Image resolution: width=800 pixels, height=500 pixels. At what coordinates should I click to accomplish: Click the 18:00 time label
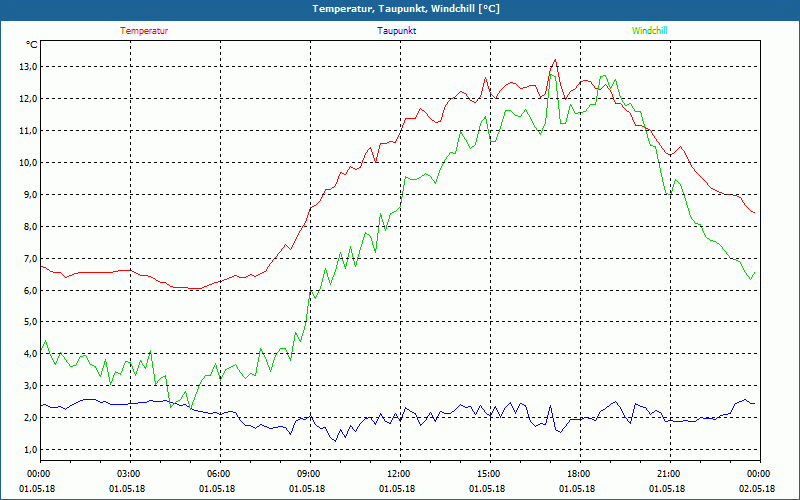[x=577, y=473]
